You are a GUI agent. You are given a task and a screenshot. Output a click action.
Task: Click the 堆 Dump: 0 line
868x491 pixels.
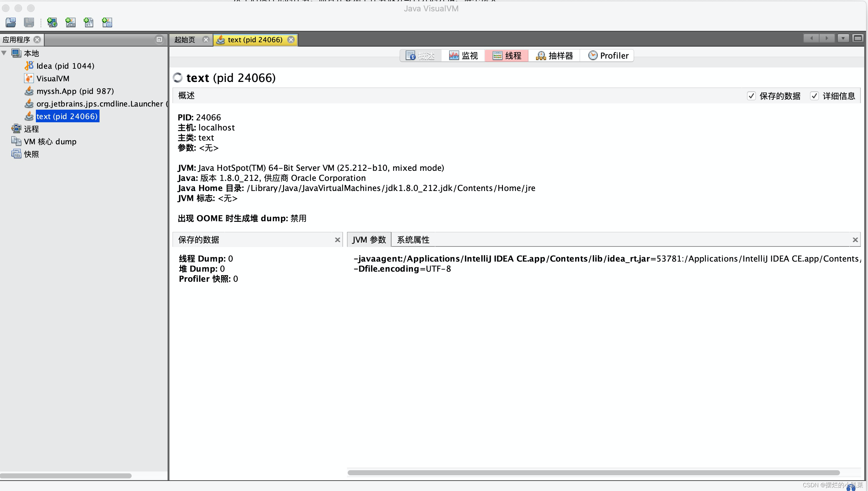coord(202,269)
